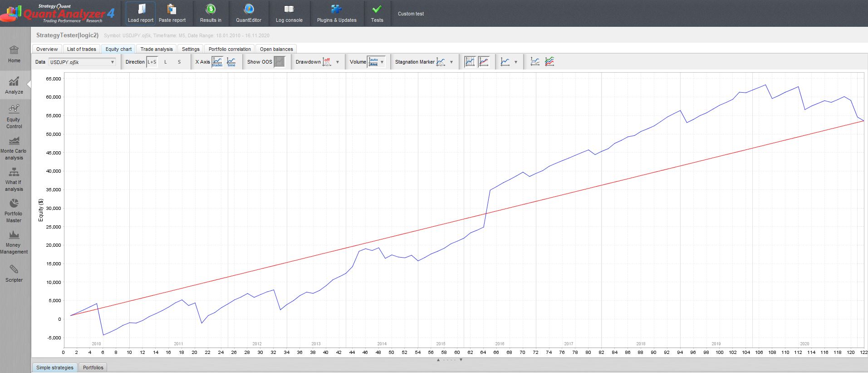Click the Date Range text in the header

(x=228, y=35)
